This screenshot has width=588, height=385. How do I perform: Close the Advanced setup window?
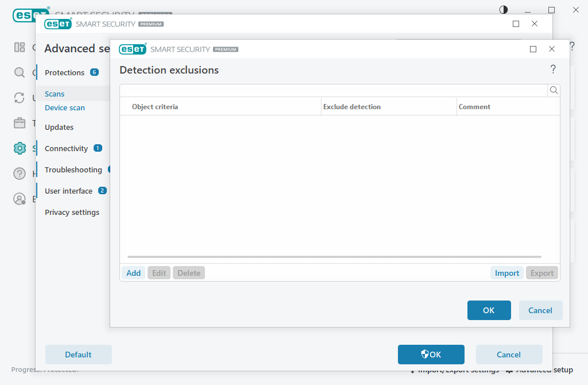click(x=535, y=24)
